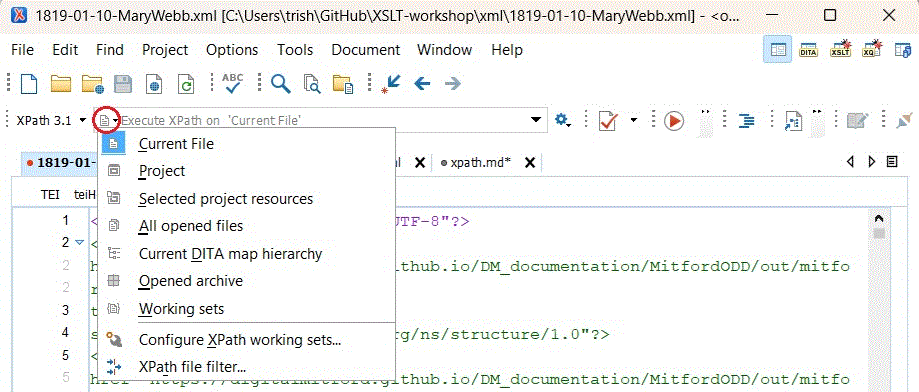Switch to the XQuery Debugger perspective
The width and height of the screenshot is (919, 392).
tap(872, 50)
